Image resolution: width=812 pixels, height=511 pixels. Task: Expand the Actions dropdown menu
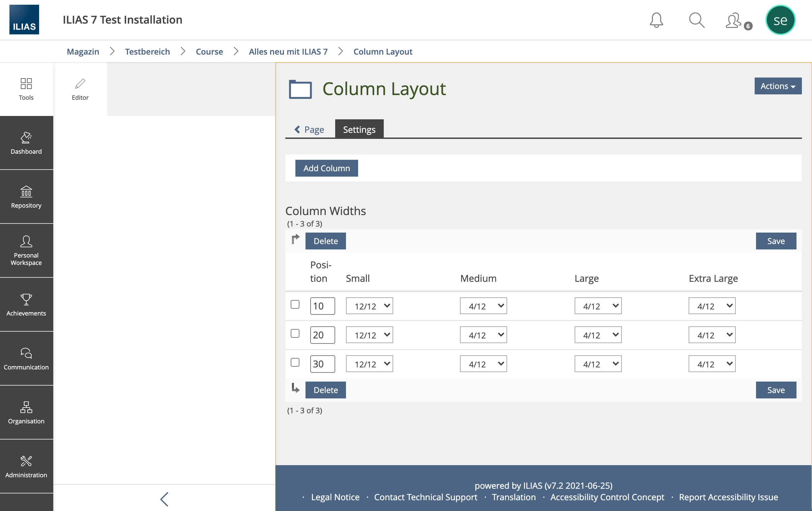[778, 86]
